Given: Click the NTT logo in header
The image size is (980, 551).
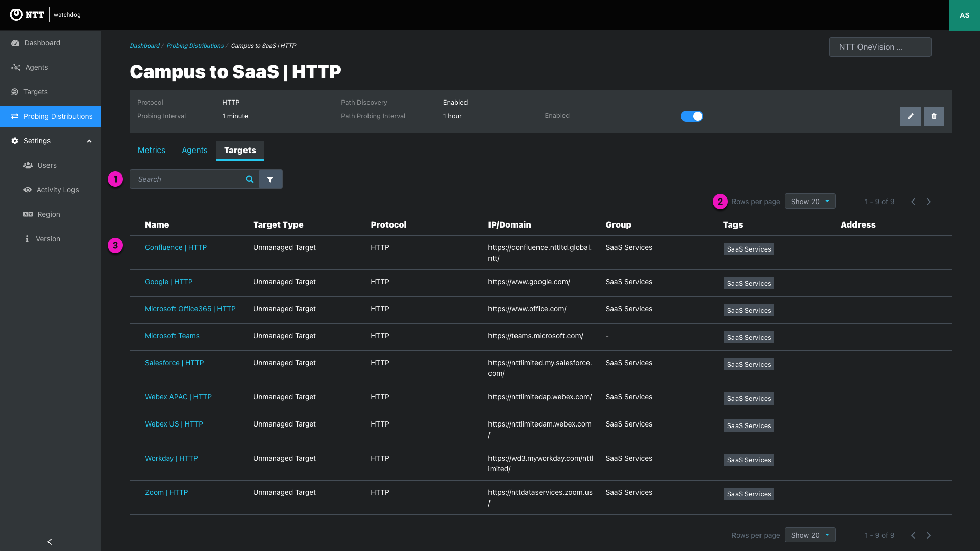Looking at the screenshot, I should (x=27, y=15).
